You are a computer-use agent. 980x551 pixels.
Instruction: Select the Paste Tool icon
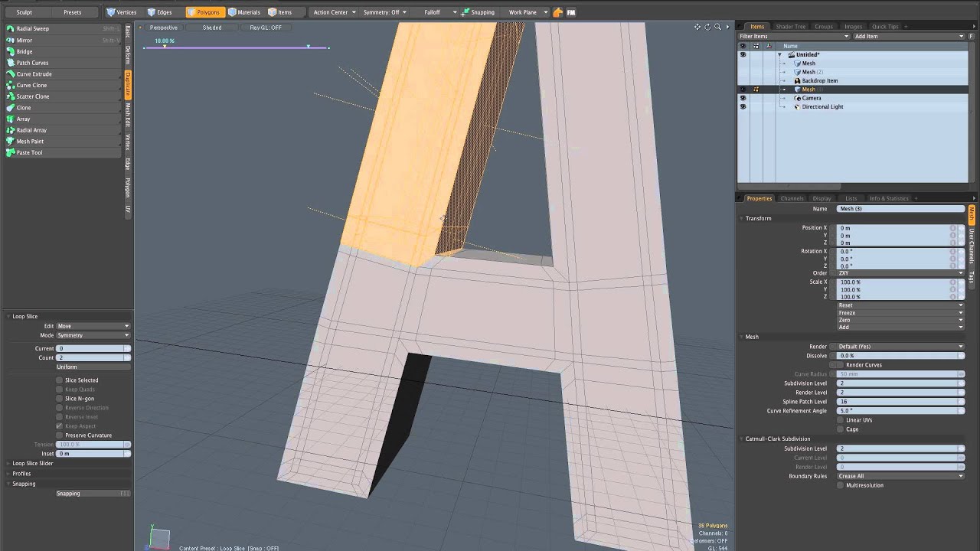click(x=11, y=152)
